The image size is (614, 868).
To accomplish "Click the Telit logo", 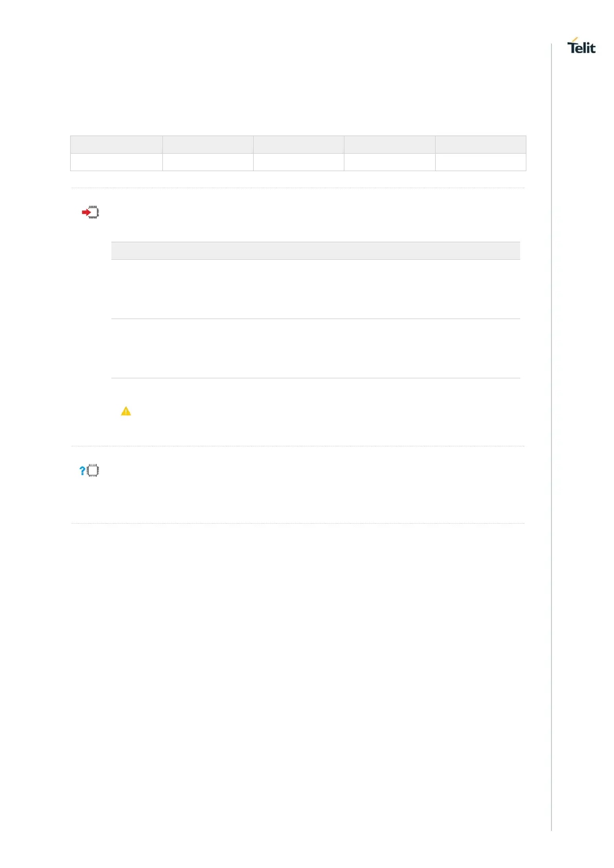I will (581, 46).
